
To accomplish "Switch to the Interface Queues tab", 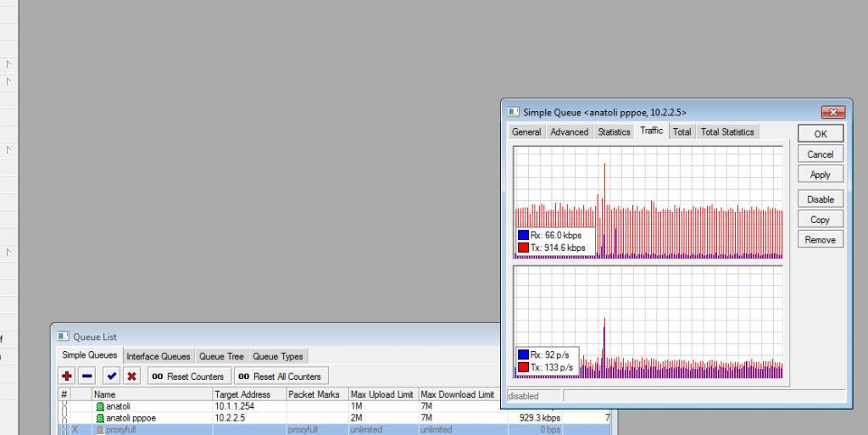I will [x=158, y=356].
